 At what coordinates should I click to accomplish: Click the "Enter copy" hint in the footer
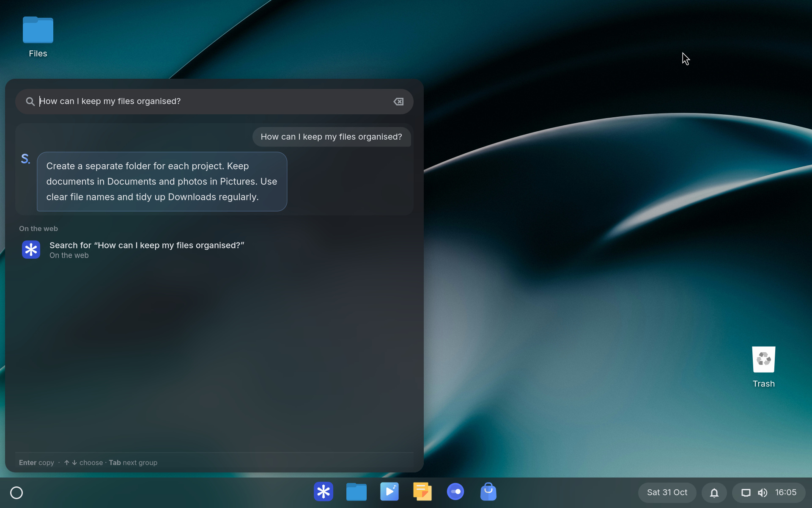tap(36, 463)
